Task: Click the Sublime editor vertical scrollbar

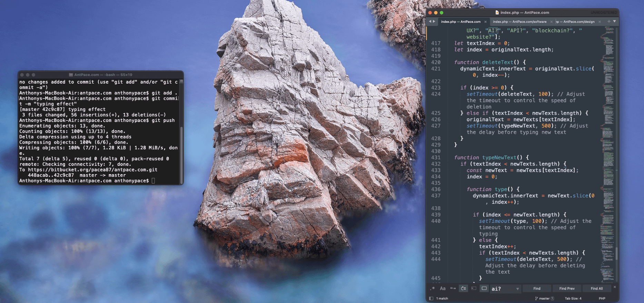Action: (616, 253)
